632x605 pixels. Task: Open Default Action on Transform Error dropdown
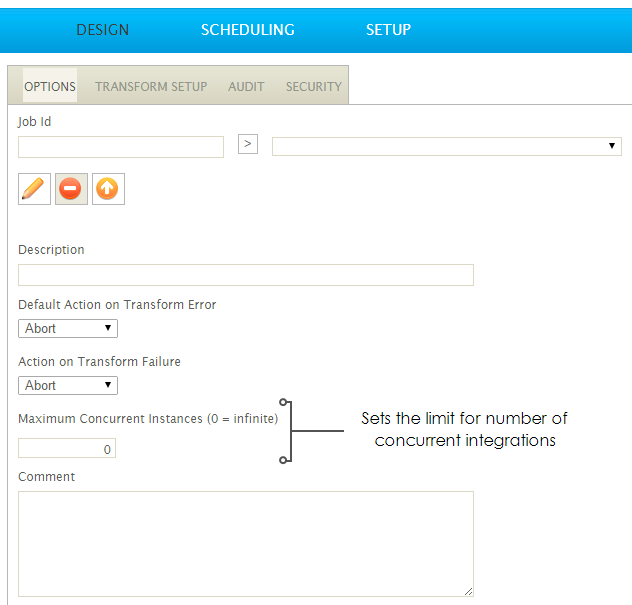(x=68, y=328)
